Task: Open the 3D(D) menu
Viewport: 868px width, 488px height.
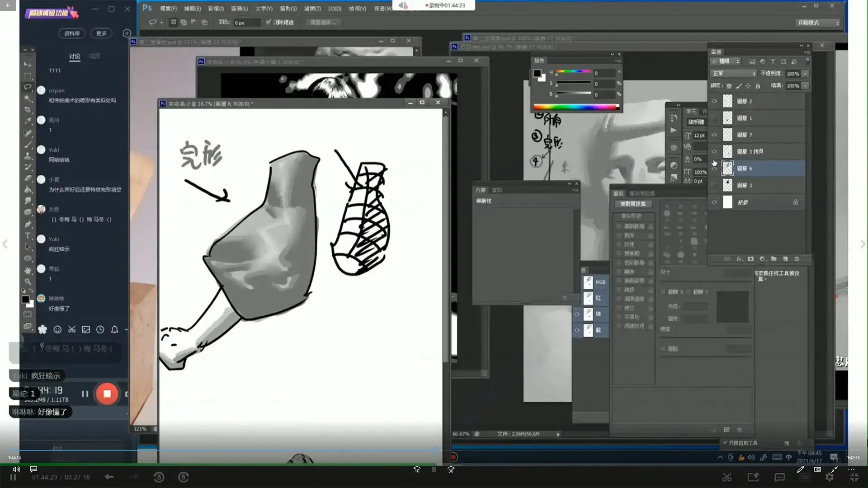Action: [334, 9]
